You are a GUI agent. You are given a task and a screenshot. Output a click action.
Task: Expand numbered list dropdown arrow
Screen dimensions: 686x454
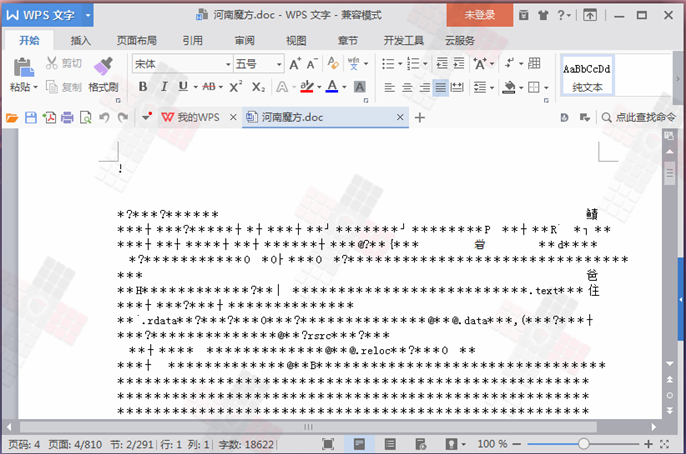point(425,64)
